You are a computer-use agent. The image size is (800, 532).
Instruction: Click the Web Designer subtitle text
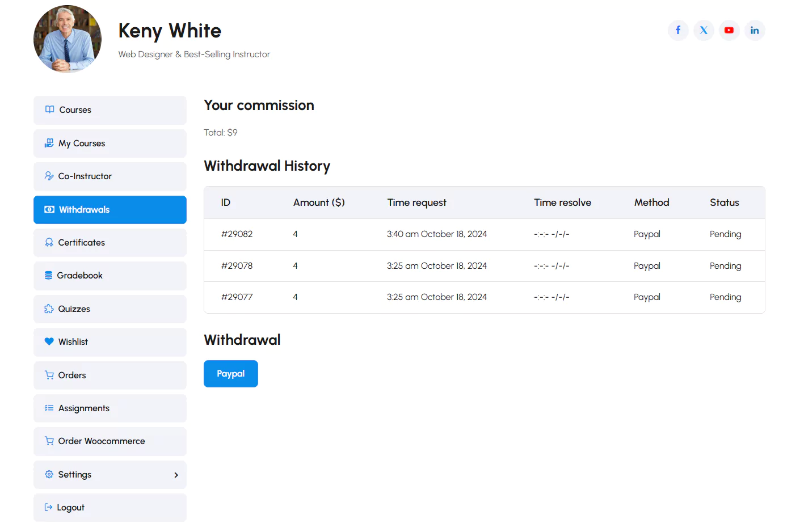coord(194,54)
